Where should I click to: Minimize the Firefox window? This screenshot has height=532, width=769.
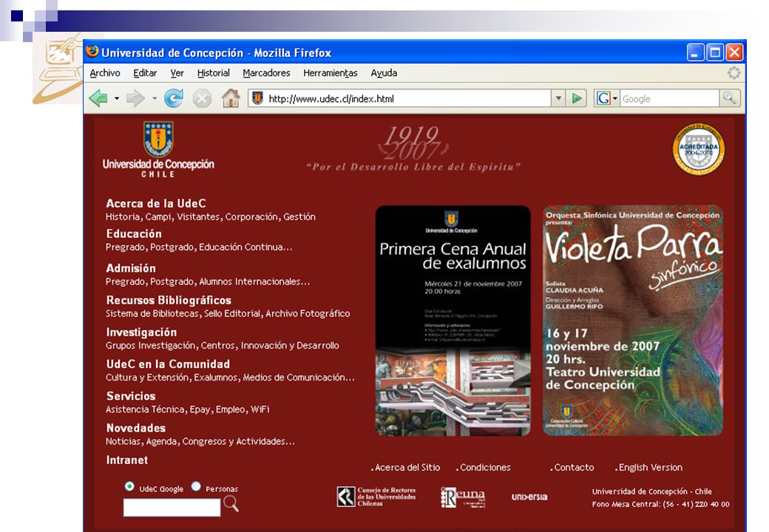tap(696, 52)
